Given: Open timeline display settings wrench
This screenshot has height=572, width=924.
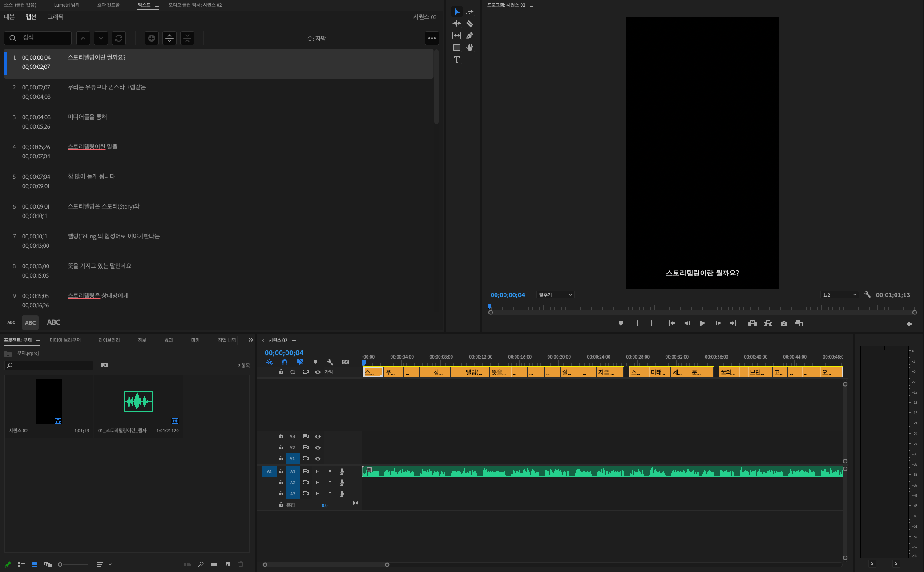Looking at the screenshot, I should [330, 362].
